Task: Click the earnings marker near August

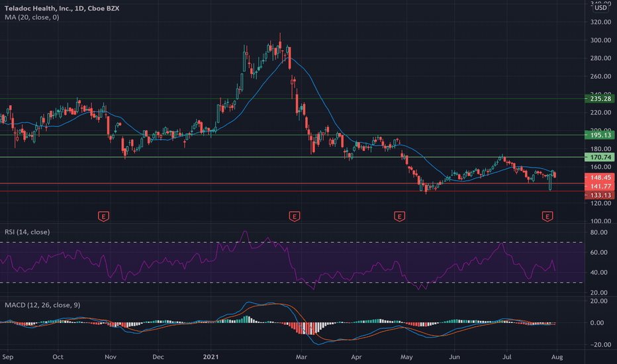Action: pos(547,216)
